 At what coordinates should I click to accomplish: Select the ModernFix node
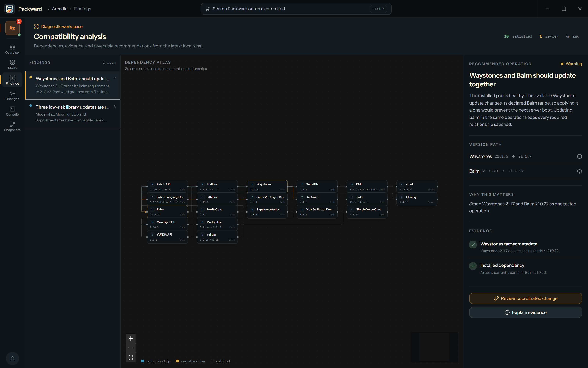click(217, 224)
